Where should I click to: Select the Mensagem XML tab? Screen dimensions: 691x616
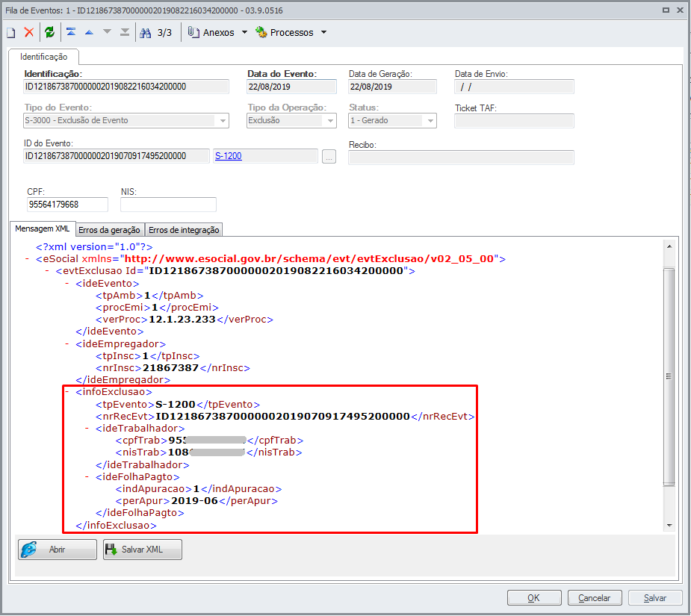43,228
